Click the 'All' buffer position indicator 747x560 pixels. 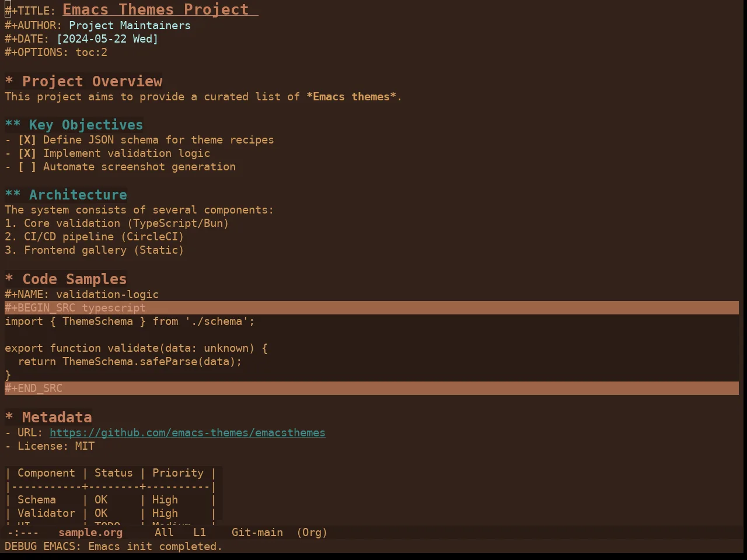point(164,533)
